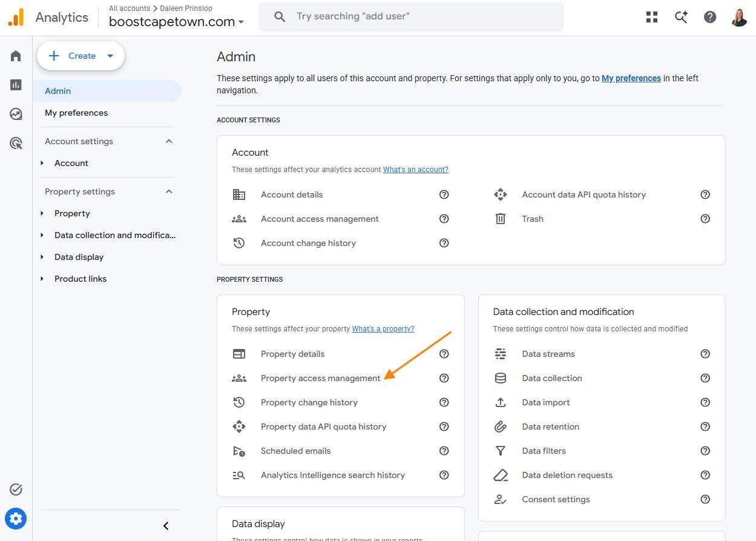Show help for Data filters
This screenshot has height=541, width=756.
coord(705,451)
